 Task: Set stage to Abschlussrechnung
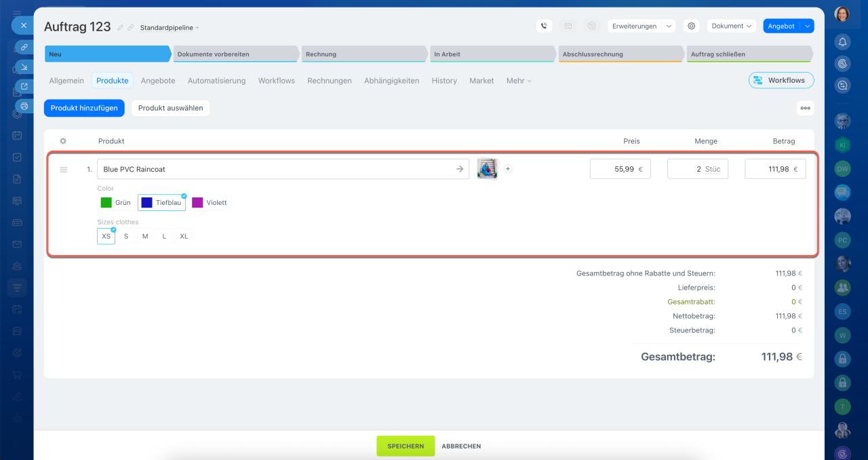620,54
